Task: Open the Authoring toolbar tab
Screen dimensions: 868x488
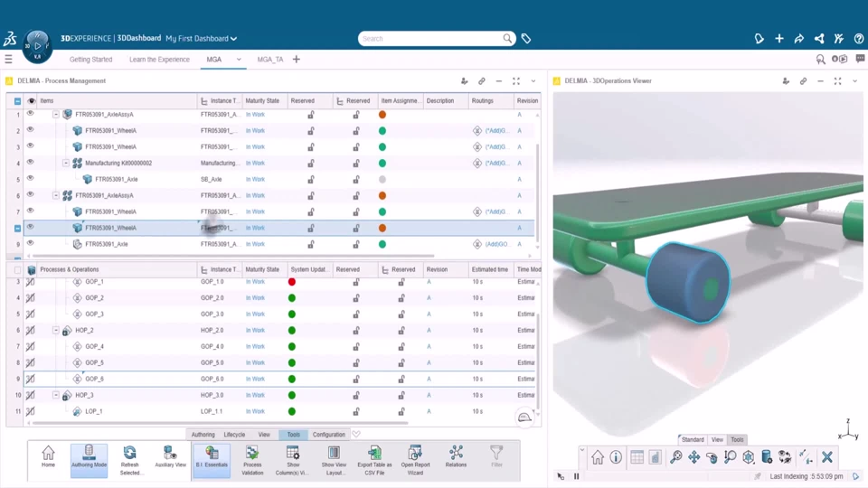Action: click(x=203, y=435)
